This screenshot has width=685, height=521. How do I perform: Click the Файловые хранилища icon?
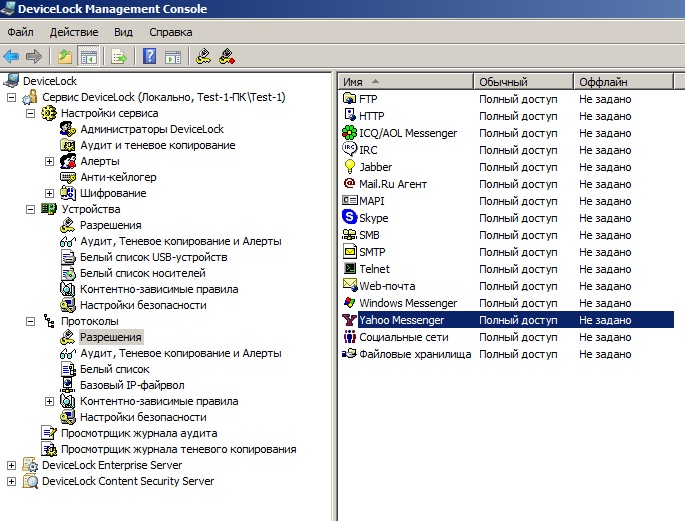click(349, 353)
